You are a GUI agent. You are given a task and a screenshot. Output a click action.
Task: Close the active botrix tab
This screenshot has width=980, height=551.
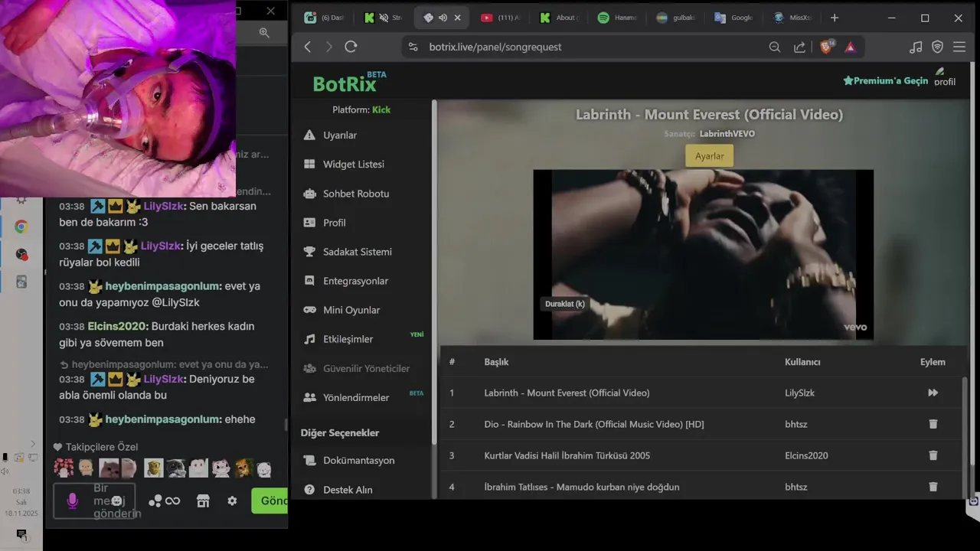(457, 18)
